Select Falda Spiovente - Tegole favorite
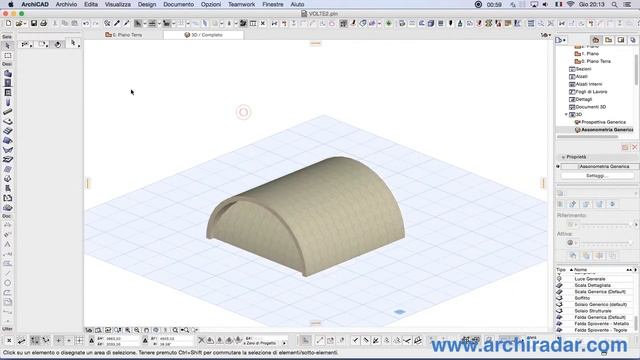This screenshot has width=640, height=360. (x=600, y=330)
